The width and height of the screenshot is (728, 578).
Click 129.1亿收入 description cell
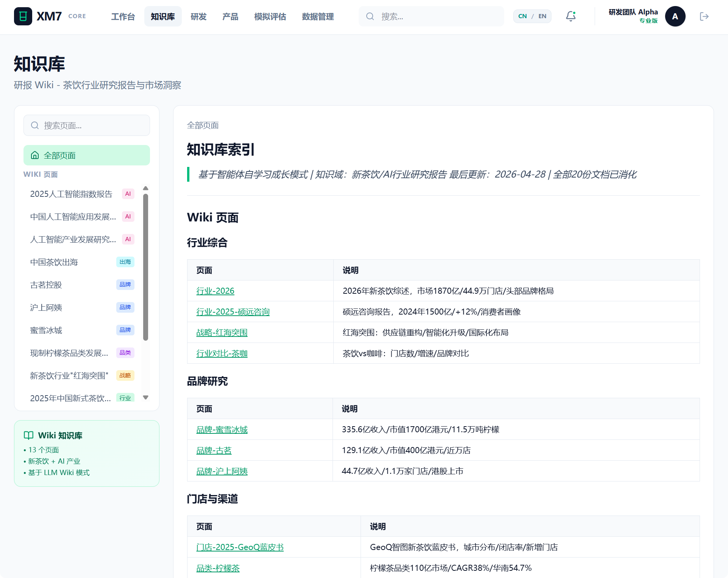tap(516, 450)
